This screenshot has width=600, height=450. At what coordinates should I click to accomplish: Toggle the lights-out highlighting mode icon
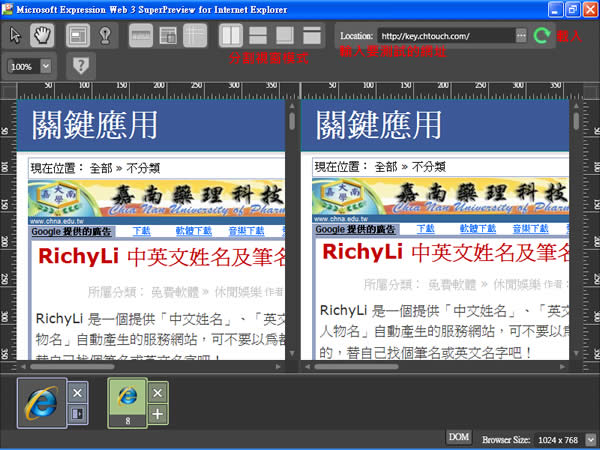point(105,35)
